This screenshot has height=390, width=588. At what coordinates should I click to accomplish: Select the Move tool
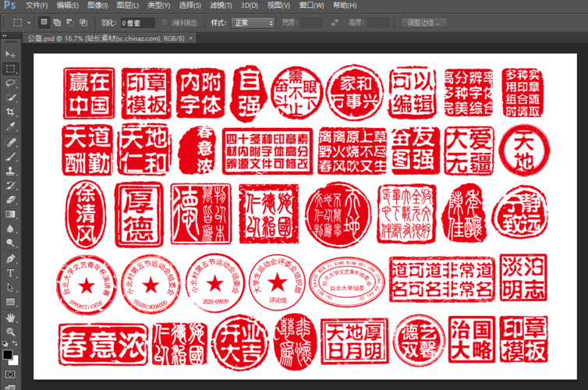[11, 55]
